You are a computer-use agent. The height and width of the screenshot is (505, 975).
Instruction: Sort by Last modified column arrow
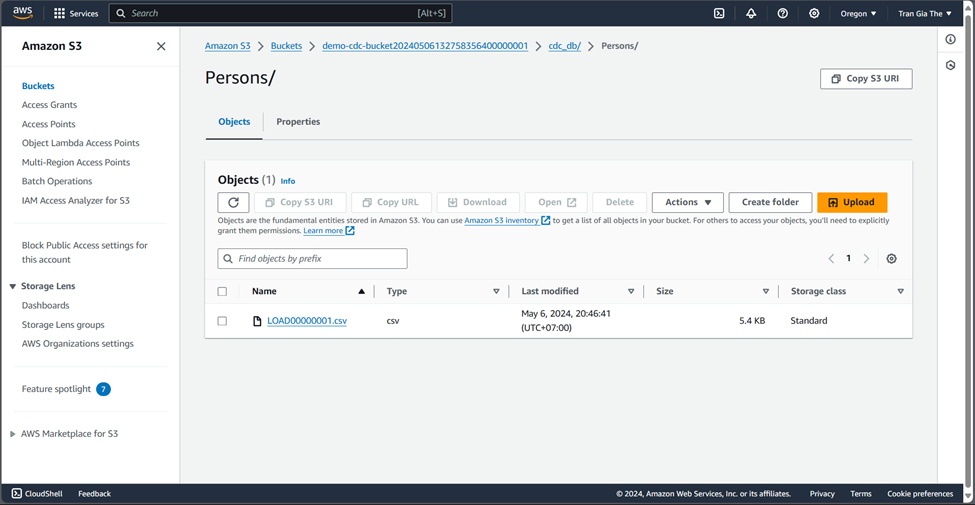click(x=631, y=291)
